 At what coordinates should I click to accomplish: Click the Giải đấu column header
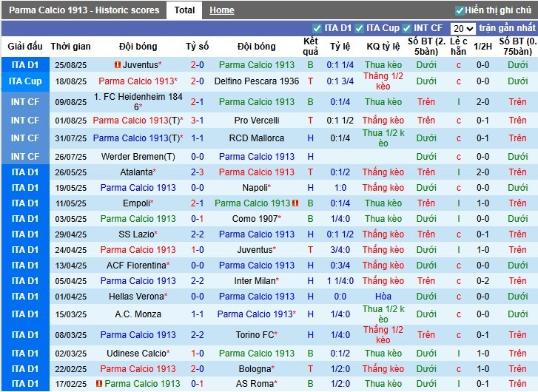click(x=25, y=47)
